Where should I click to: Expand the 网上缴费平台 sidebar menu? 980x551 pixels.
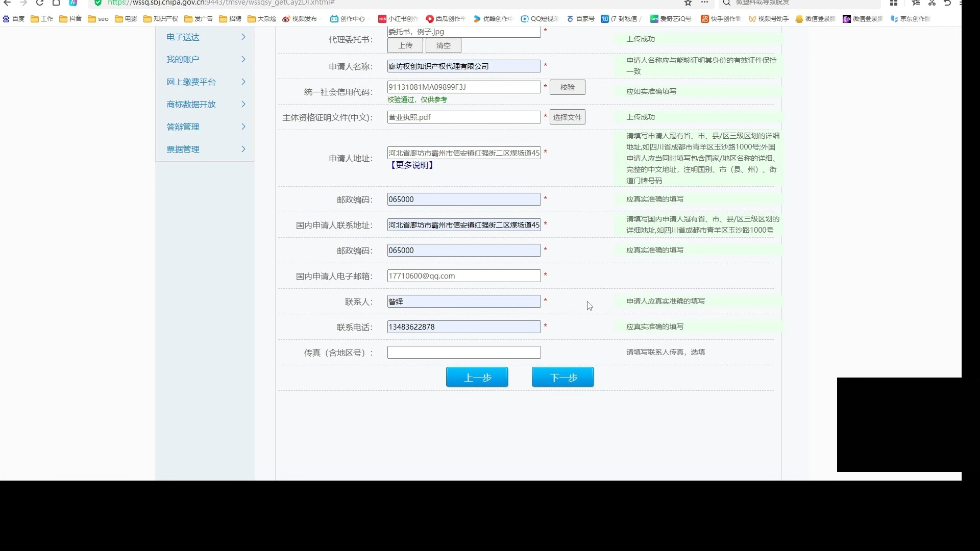pyautogui.click(x=205, y=82)
